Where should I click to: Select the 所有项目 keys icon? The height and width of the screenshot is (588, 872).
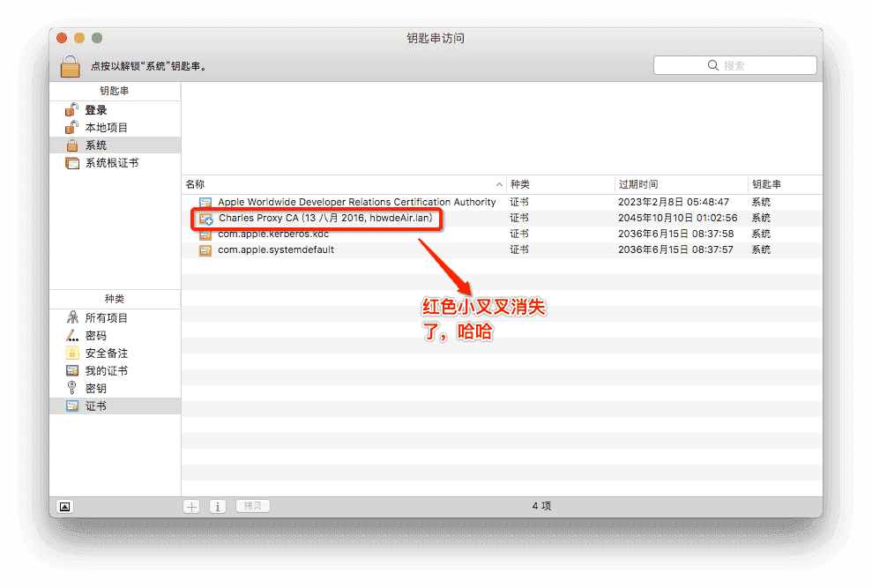pos(73,317)
